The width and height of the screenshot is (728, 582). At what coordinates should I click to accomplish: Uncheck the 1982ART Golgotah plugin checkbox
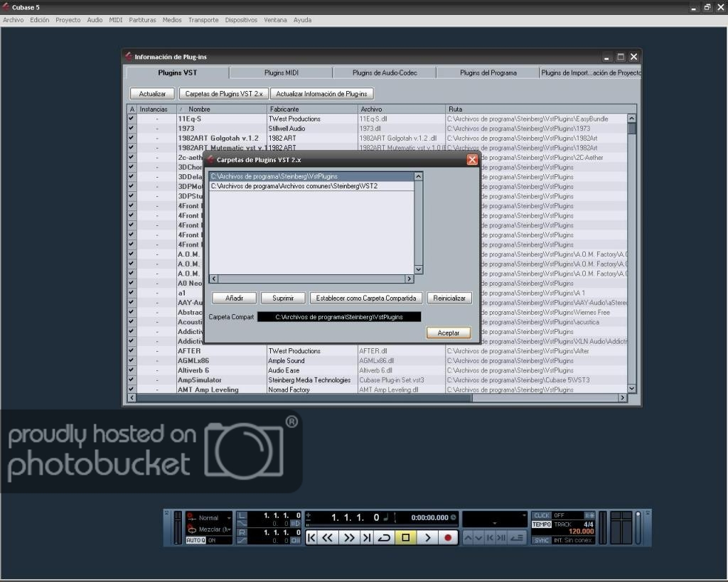(x=132, y=138)
